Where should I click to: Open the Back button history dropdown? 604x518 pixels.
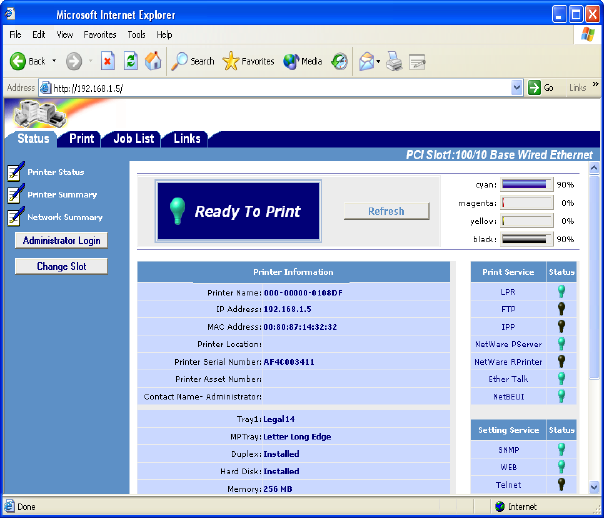54,61
